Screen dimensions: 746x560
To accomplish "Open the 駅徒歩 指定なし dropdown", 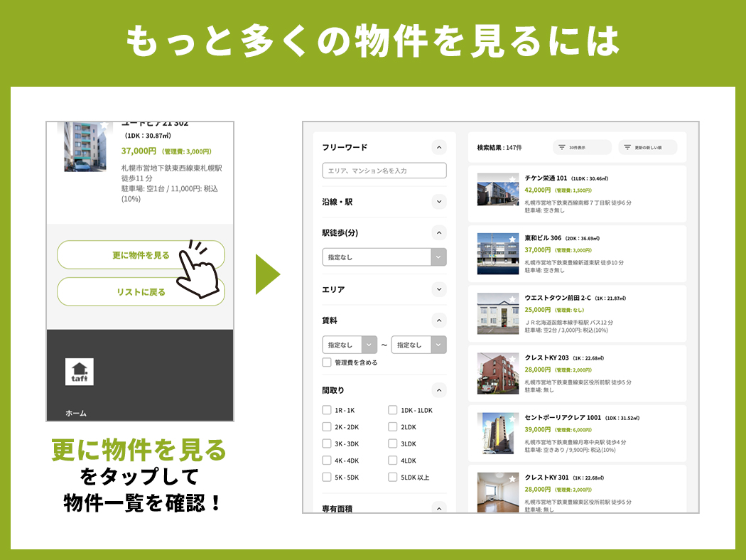I will 384,257.
